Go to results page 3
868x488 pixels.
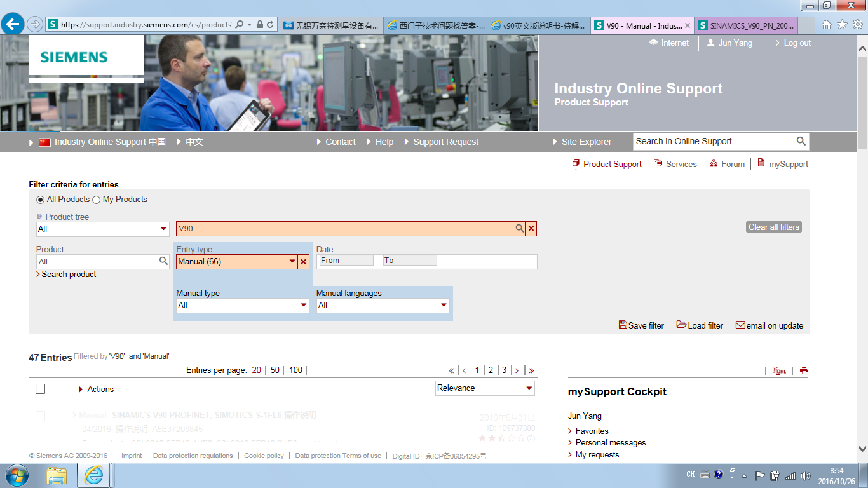pyautogui.click(x=505, y=370)
